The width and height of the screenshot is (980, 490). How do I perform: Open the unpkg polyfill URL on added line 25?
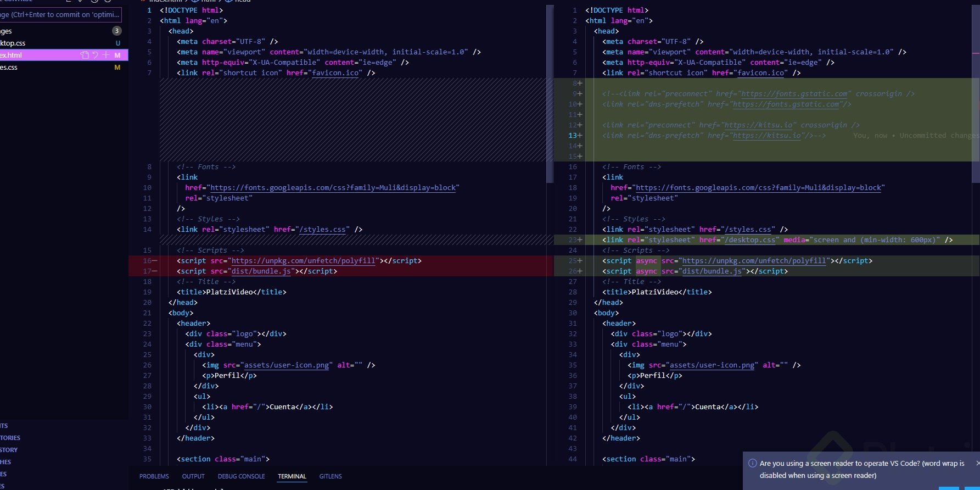pos(754,260)
